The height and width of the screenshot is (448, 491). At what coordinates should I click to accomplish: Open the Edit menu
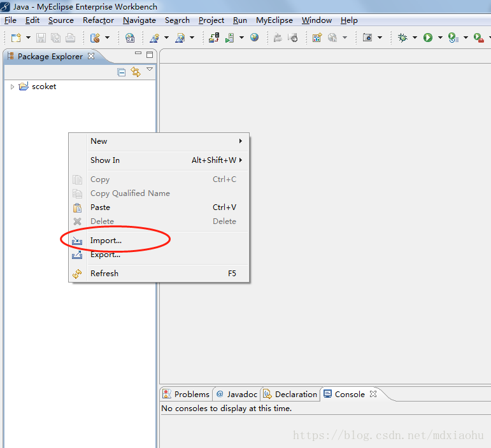click(32, 20)
